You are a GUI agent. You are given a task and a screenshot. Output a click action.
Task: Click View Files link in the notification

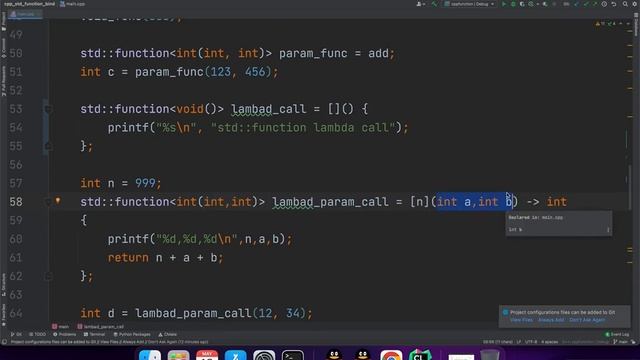(522, 320)
